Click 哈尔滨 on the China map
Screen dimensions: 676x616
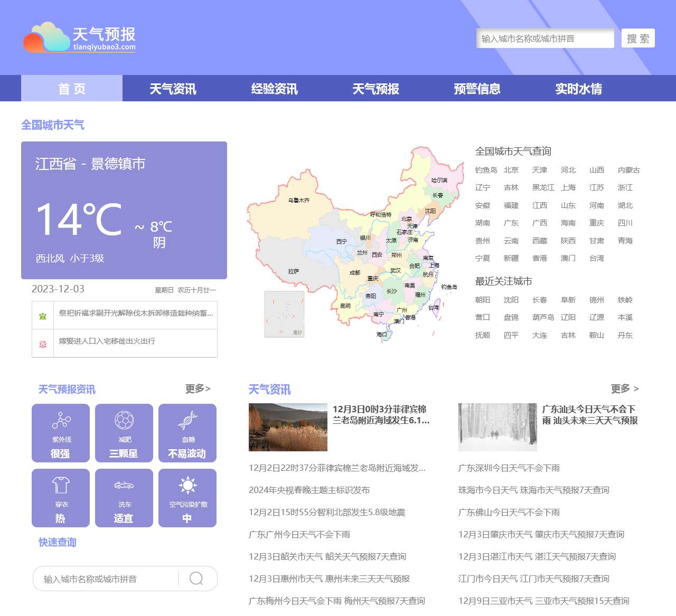click(x=439, y=181)
